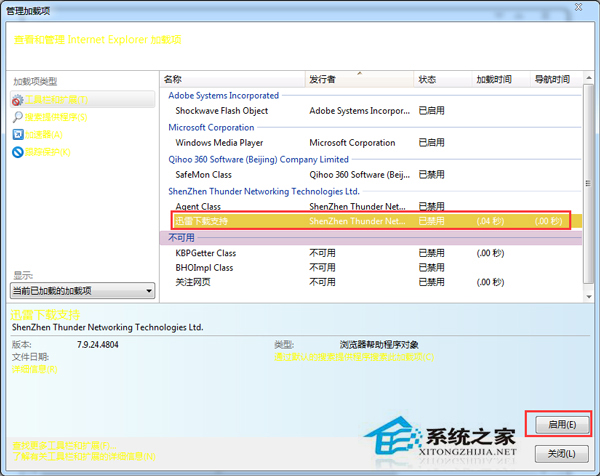
Task: Select the Toolbars and Extensions category icon
Action: tap(18, 100)
